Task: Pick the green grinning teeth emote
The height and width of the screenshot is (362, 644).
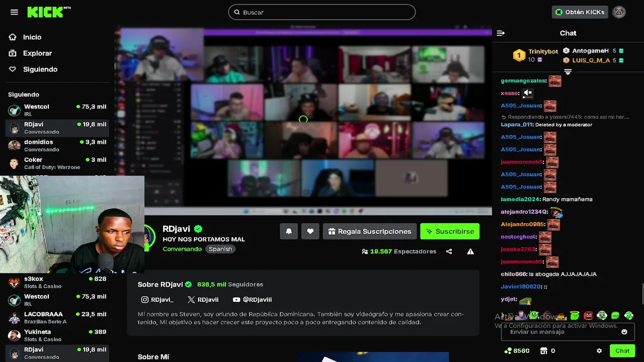Action: 615,315
